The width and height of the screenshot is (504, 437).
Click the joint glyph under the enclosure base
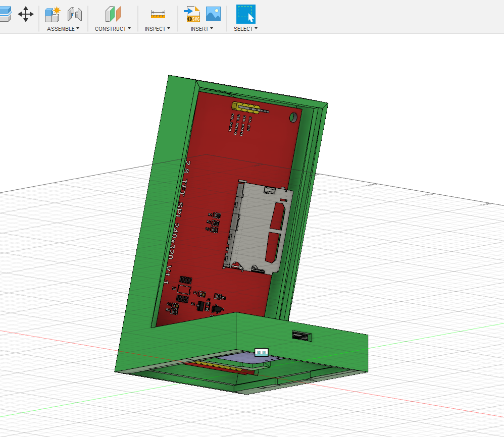point(262,353)
